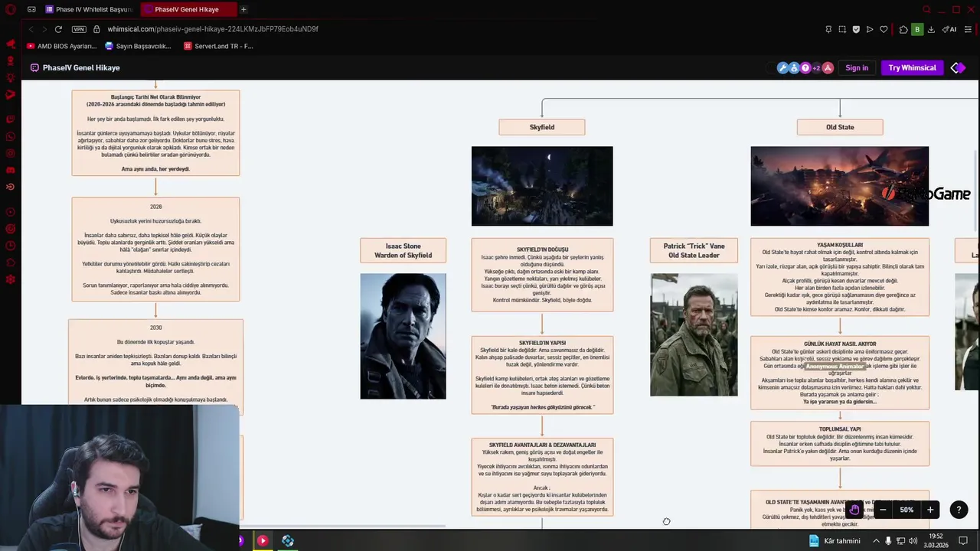Screen dimensions: 980x551
Task: Zoom in with the plus button
Action: [930, 510]
